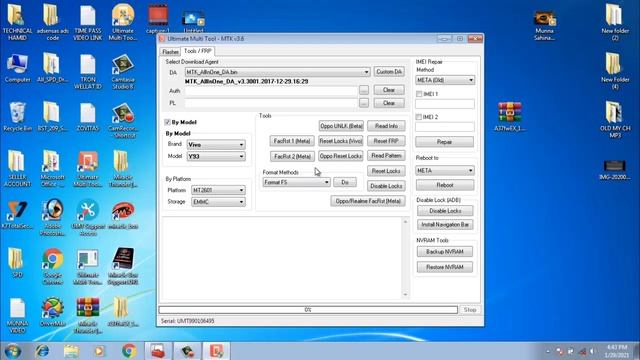Click Custom DA button
This screenshot has height=360, width=640.
point(389,72)
